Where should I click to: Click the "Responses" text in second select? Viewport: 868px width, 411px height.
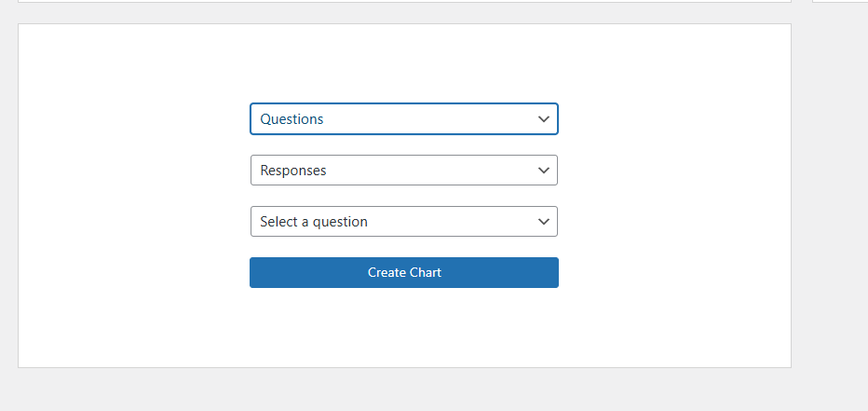click(293, 171)
